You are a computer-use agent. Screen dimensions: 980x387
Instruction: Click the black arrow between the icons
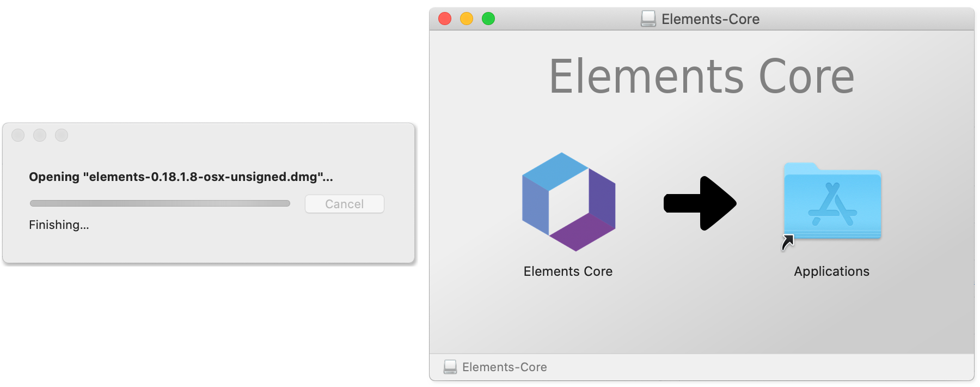[x=700, y=203]
